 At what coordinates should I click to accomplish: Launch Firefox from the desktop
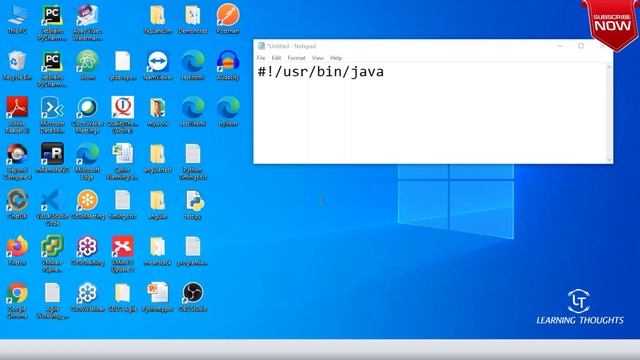point(17,251)
